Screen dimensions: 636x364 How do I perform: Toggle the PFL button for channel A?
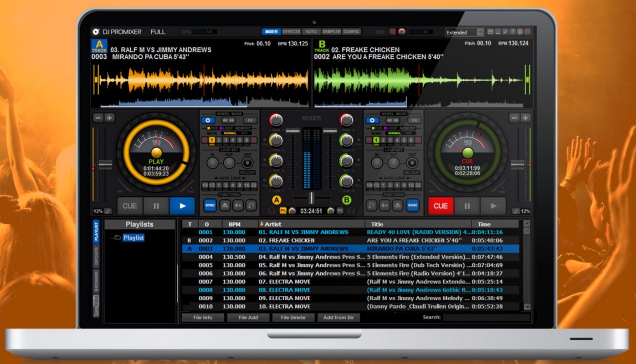283,211
